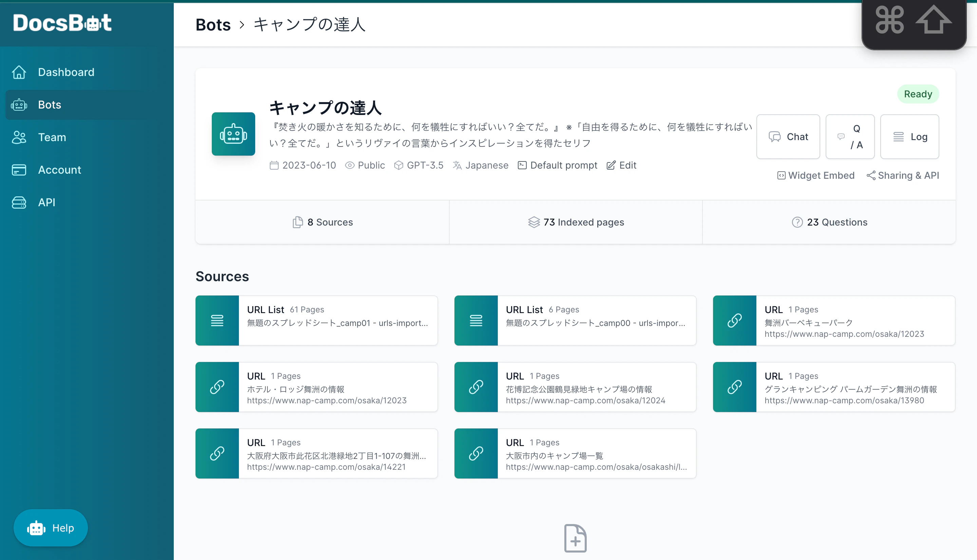The height and width of the screenshot is (560, 977).
Task: Click the Sharing & API link
Action: tap(903, 175)
